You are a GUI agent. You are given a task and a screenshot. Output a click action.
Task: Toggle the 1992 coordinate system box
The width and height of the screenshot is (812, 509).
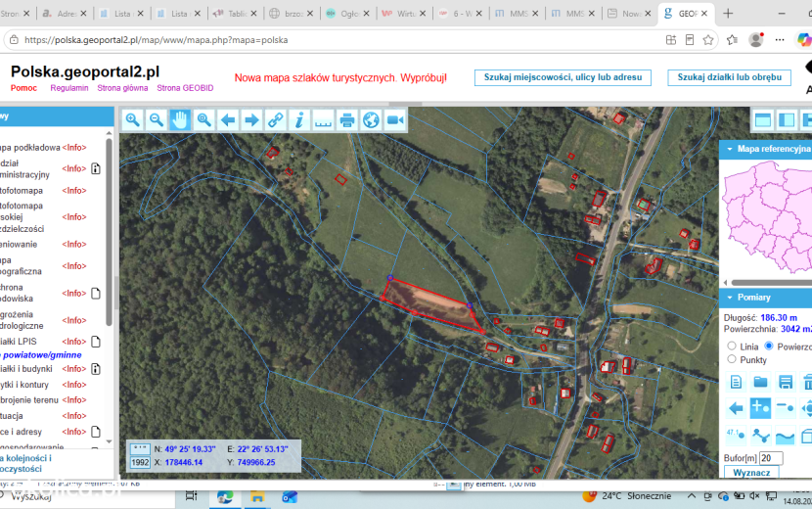tap(140, 462)
